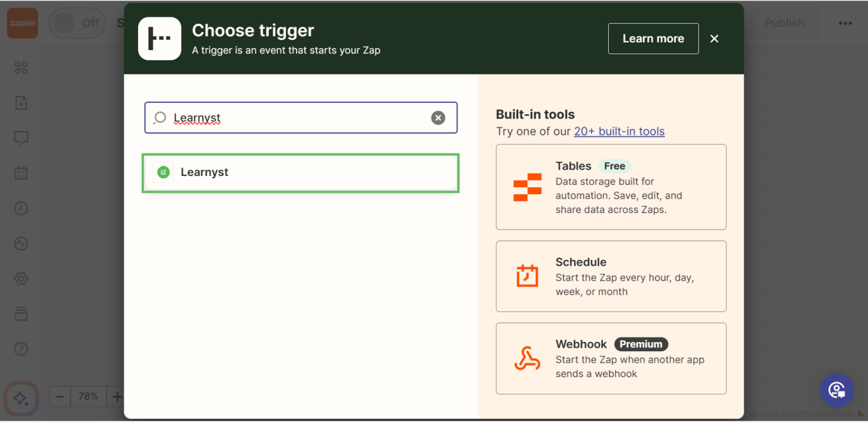Open the versions icon in the sidebar
This screenshot has width=868, height=422.
click(x=21, y=314)
